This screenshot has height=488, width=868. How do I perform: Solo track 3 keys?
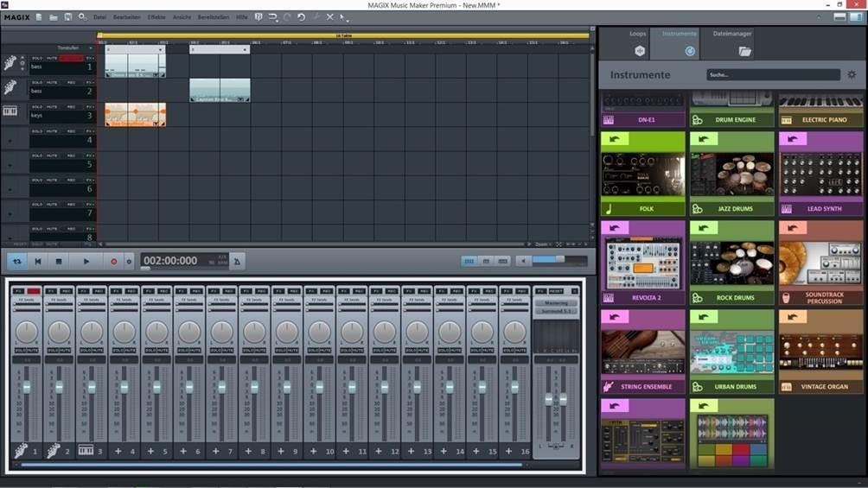pos(37,106)
